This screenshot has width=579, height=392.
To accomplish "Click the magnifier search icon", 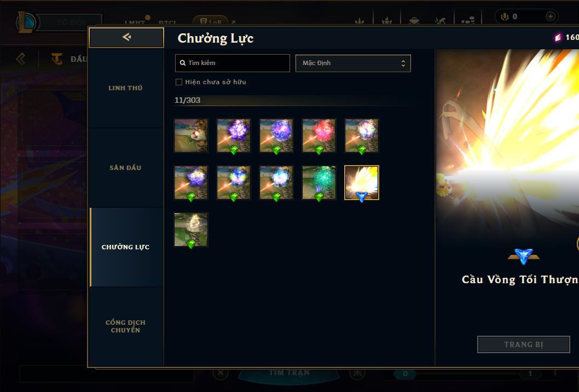I will [x=182, y=63].
